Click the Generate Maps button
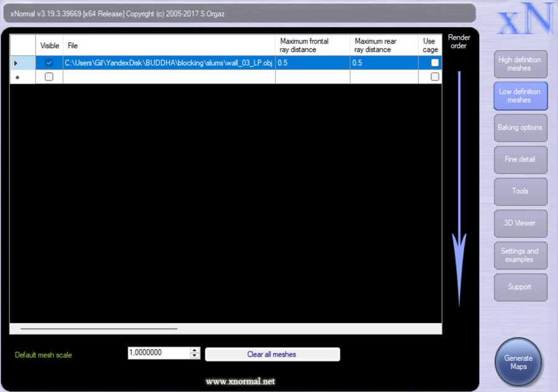The height and width of the screenshot is (392, 558). click(518, 362)
